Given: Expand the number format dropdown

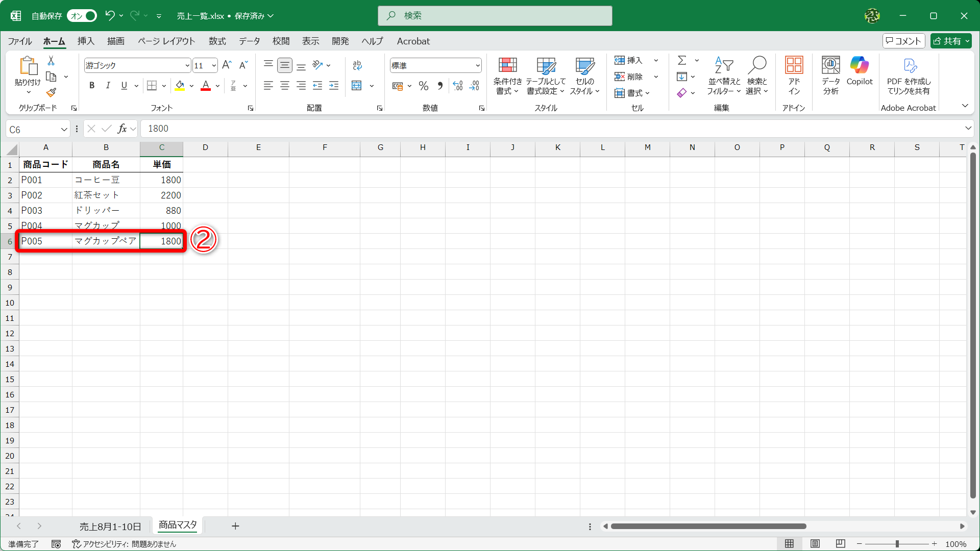Looking at the screenshot, I should pos(478,65).
